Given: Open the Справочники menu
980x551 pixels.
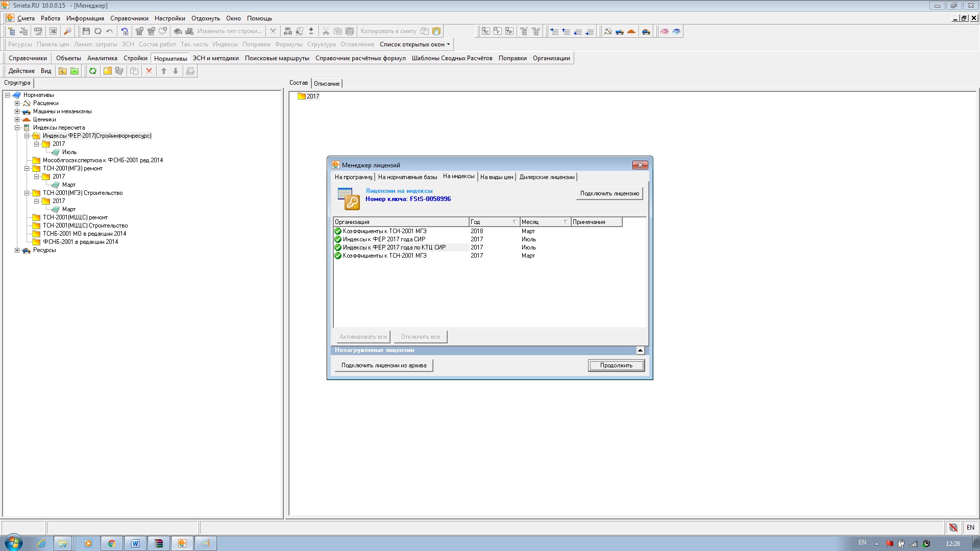Looking at the screenshot, I should click(x=129, y=18).
